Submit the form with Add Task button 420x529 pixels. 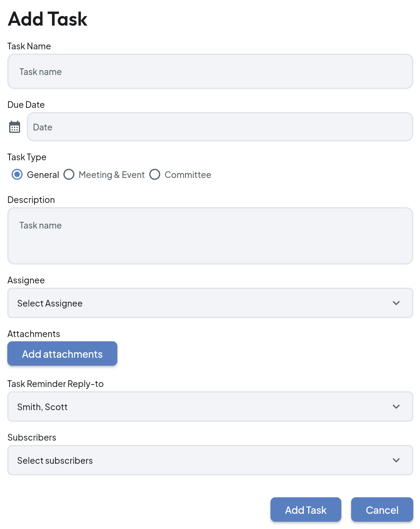[x=305, y=509]
